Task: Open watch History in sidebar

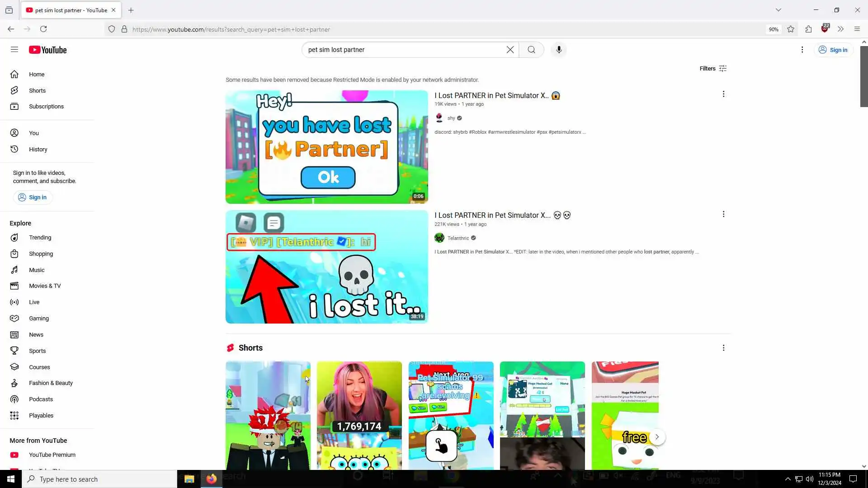Action: coord(38,150)
